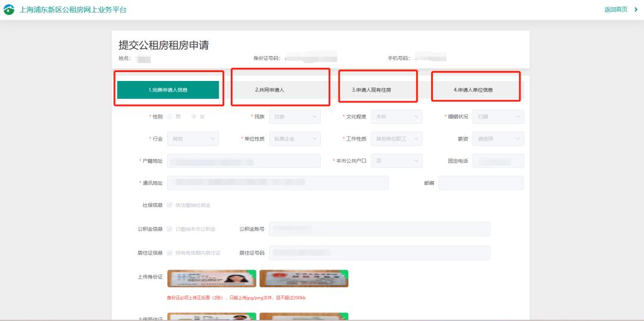Open the ID card front photo thumbnail

(x=212, y=278)
